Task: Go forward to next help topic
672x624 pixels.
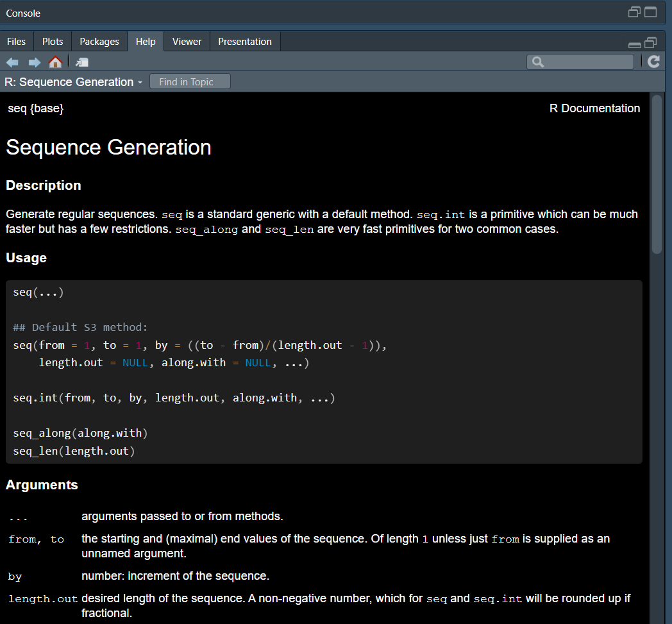Action: click(34, 62)
